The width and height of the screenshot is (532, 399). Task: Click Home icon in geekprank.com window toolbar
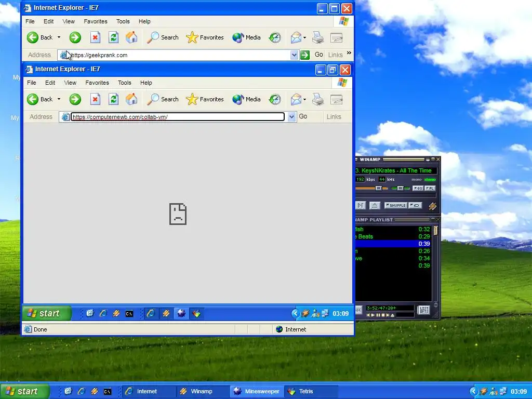pos(131,37)
